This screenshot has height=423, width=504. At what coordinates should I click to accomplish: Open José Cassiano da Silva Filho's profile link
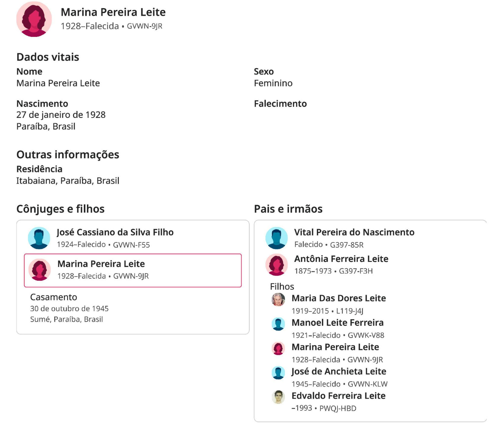pyautogui.click(x=115, y=232)
